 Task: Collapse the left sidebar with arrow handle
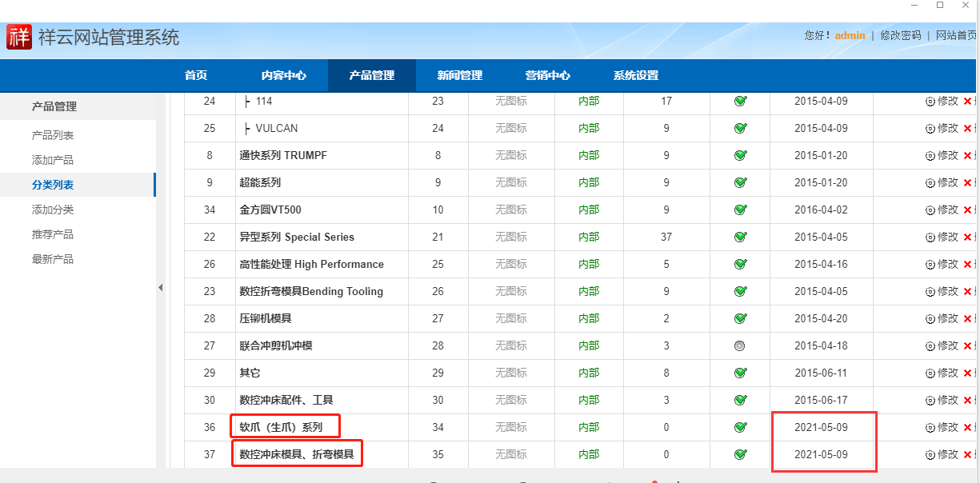click(160, 288)
